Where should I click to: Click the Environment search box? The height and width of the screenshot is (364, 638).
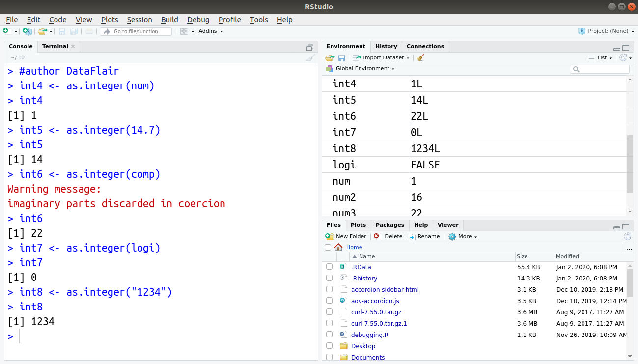click(x=600, y=69)
